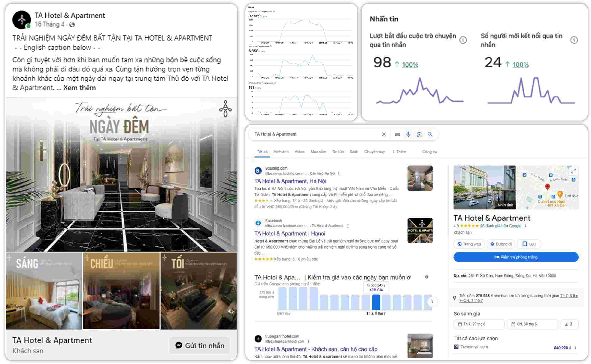Screen dimensions: 591x364
Task: Click the Messenger icon in Gửi tin nhắn button
Action: [x=179, y=345]
